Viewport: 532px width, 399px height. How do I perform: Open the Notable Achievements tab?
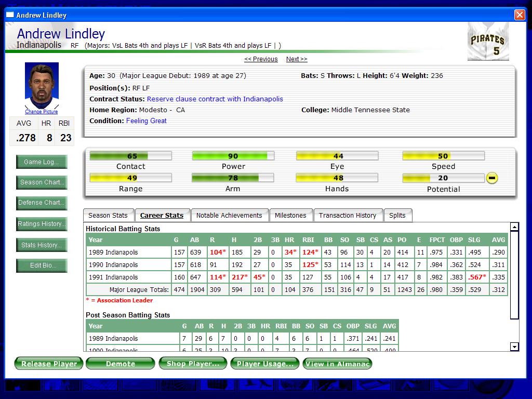pyautogui.click(x=229, y=216)
